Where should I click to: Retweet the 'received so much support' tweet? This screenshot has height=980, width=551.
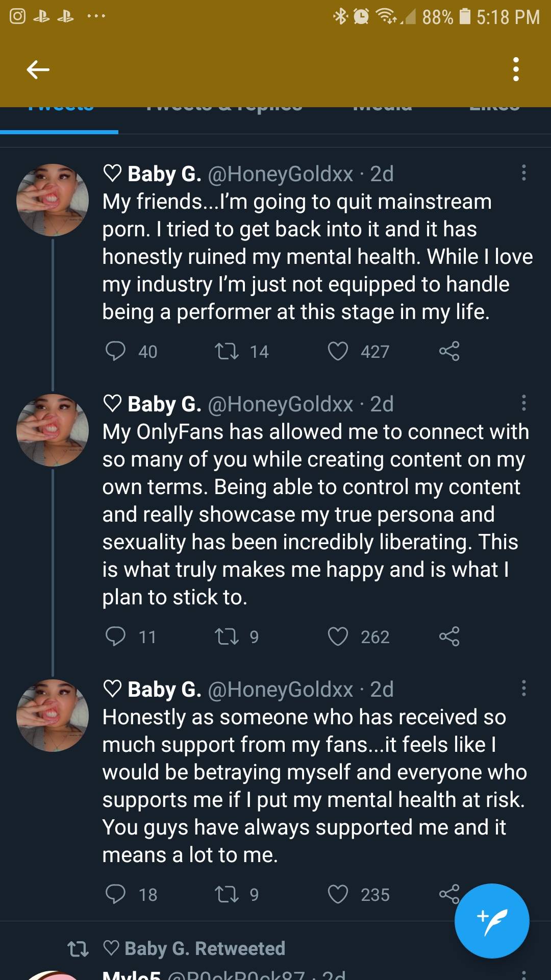[227, 894]
